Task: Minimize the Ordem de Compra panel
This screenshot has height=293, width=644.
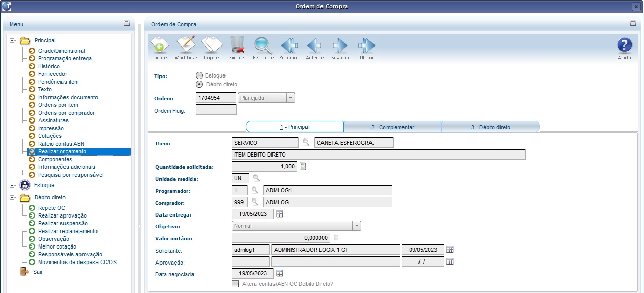Action: pyautogui.click(x=633, y=24)
